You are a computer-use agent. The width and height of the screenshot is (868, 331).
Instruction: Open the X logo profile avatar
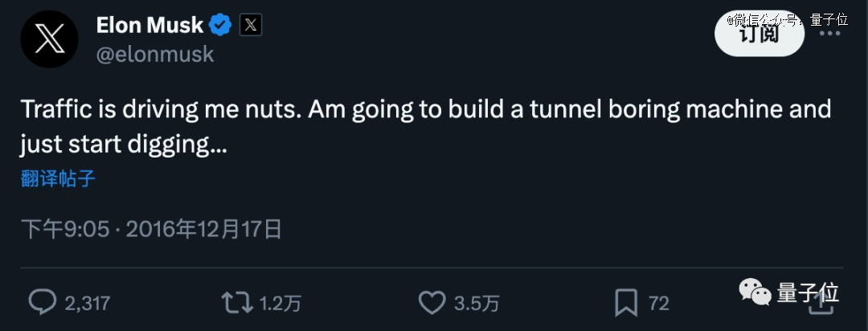tap(49, 39)
